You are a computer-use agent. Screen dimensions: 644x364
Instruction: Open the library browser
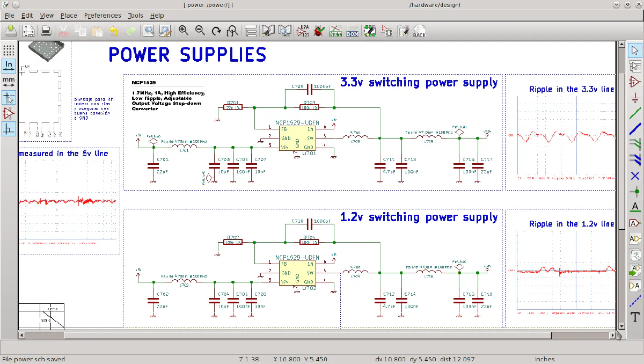click(x=284, y=31)
